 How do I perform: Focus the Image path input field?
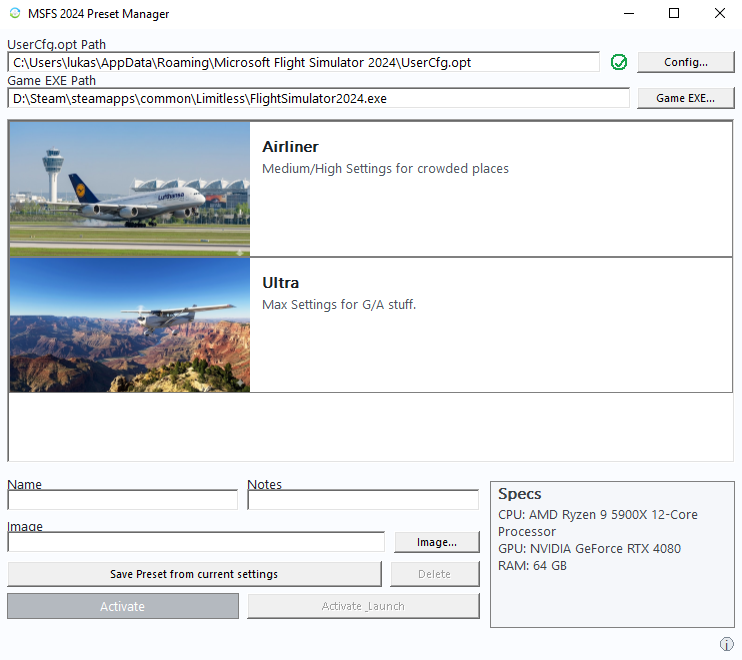(196, 542)
